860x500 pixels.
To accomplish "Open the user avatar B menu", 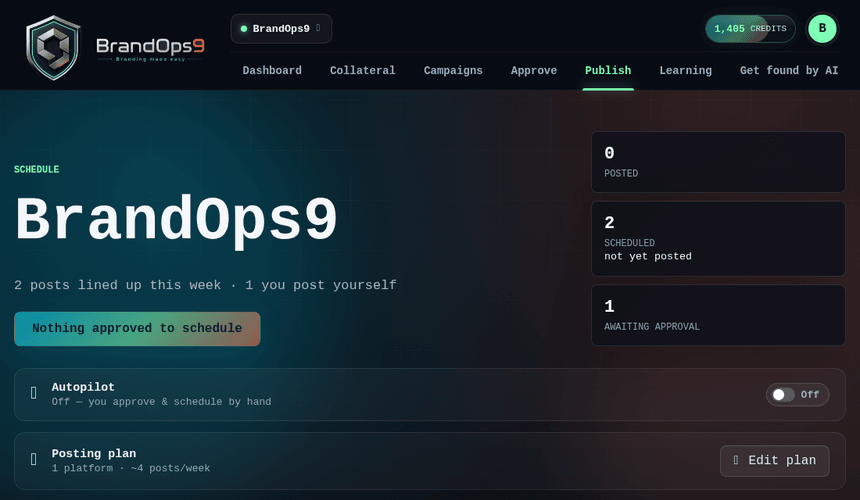I will (822, 29).
